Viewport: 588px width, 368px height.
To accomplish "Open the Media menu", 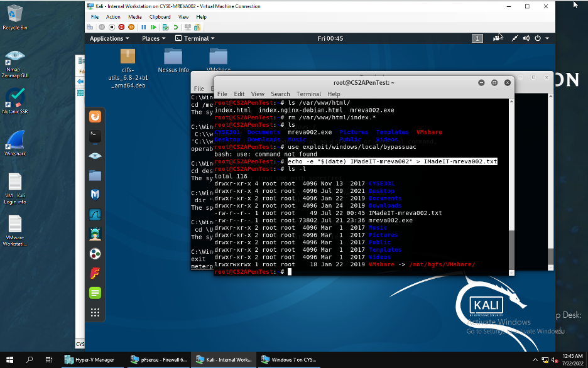I will (x=134, y=17).
